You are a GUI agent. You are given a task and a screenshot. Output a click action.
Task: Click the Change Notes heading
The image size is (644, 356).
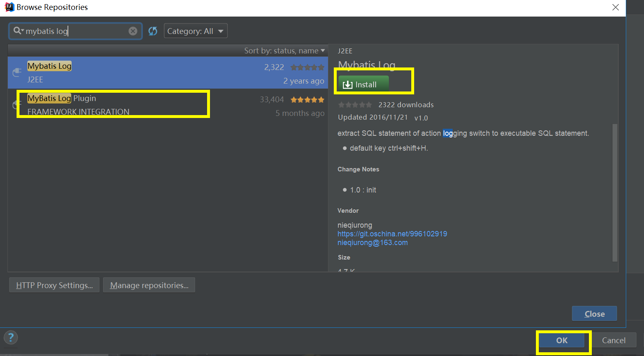(358, 169)
